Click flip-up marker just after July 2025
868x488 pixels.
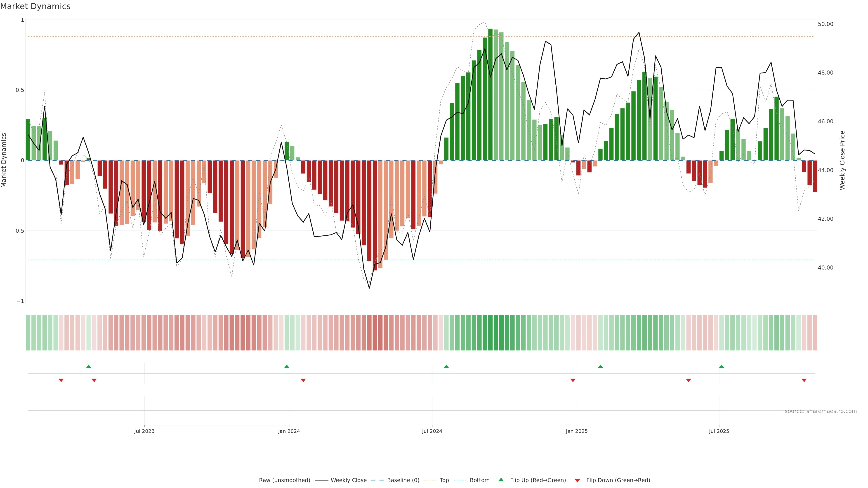(x=722, y=366)
